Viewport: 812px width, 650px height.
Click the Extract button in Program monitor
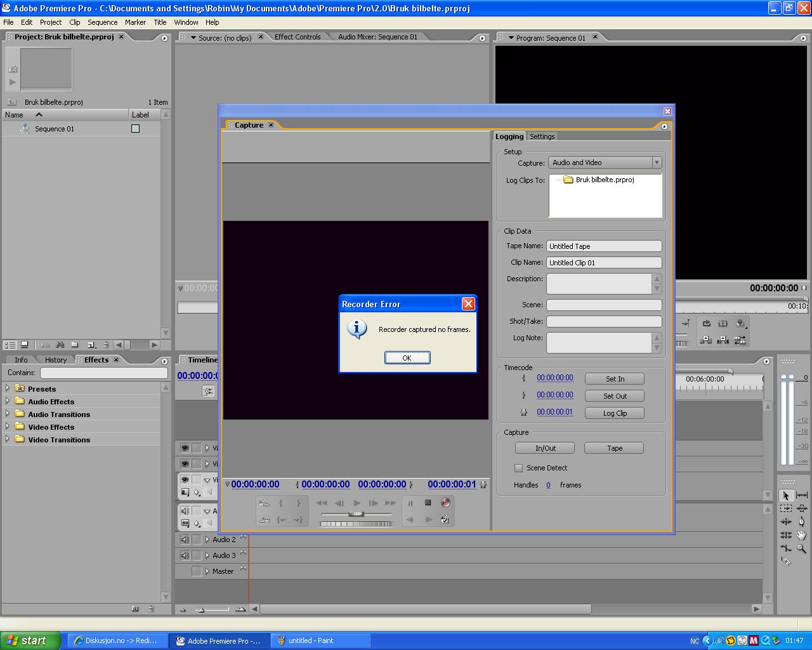click(723, 340)
